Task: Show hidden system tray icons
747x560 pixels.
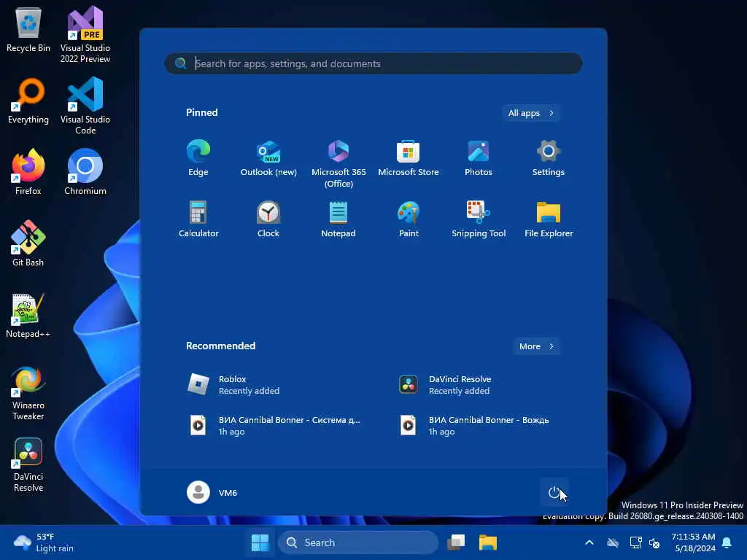Action: (589, 542)
